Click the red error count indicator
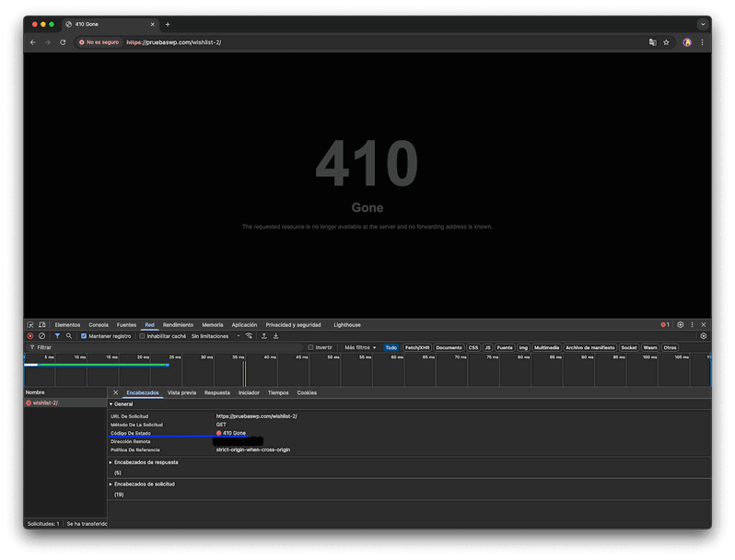The height and width of the screenshot is (560, 735). coord(665,325)
